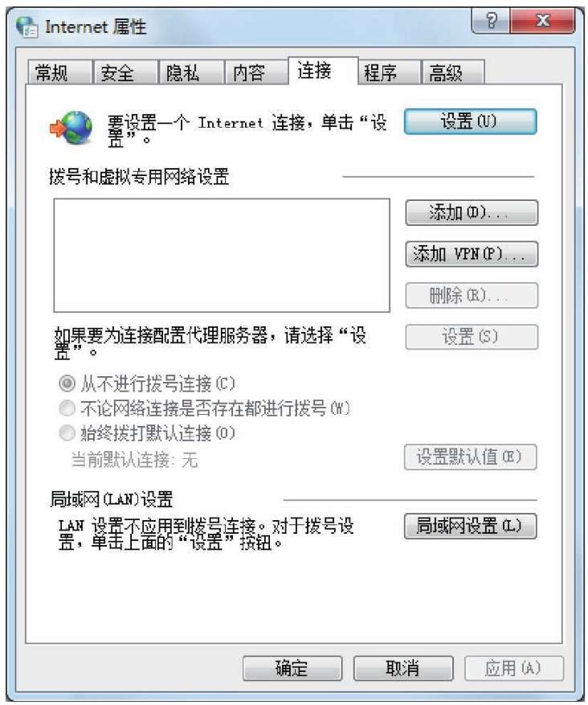This screenshot has height=705, width=588.
Task: Go to the 隐私 tab
Action: pos(190,72)
